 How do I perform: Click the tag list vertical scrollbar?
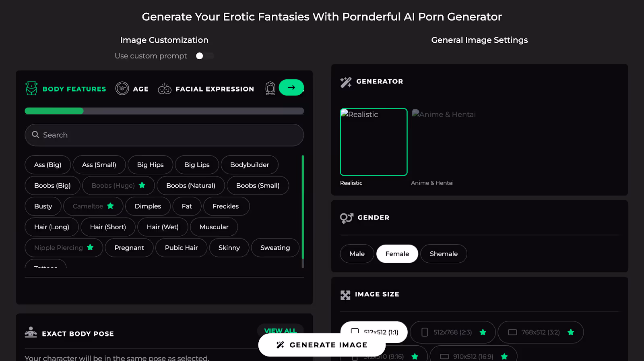pyautogui.click(x=303, y=212)
